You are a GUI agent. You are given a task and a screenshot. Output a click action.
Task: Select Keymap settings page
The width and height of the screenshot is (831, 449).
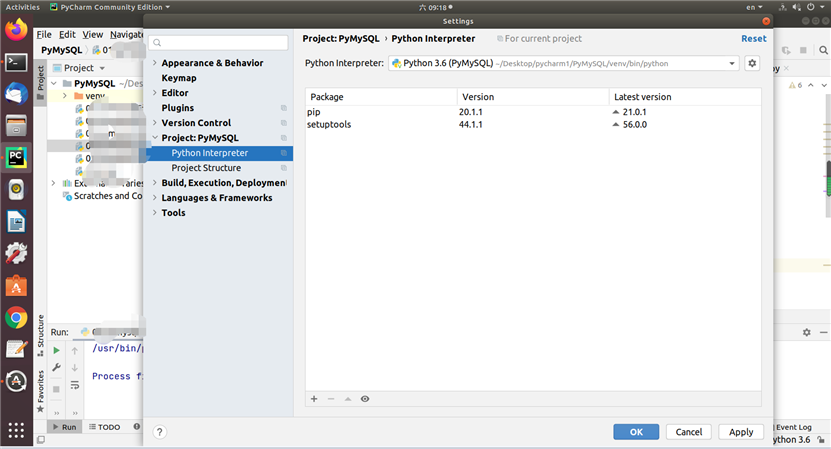coord(179,78)
